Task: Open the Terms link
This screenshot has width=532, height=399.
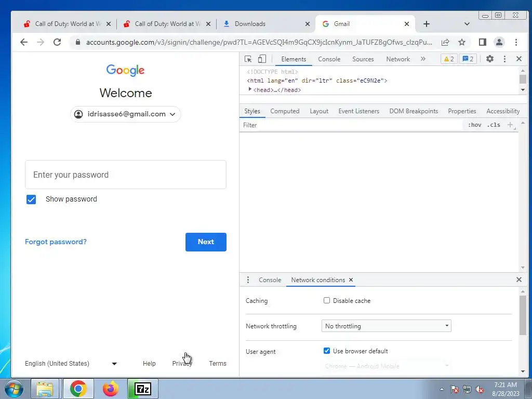Action: tap(218, 364)
